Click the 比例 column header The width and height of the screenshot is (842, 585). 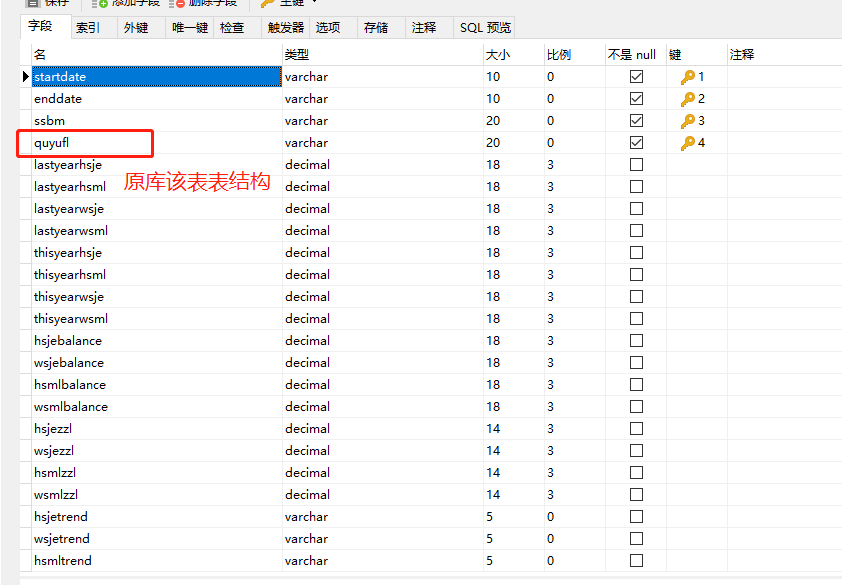pyautogui.click(x=575, y=55)
